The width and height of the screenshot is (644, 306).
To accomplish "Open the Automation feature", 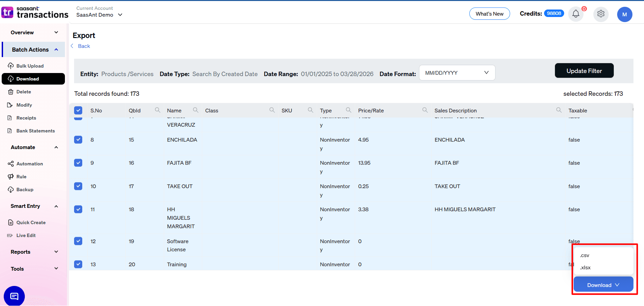I will coord(29,163).
